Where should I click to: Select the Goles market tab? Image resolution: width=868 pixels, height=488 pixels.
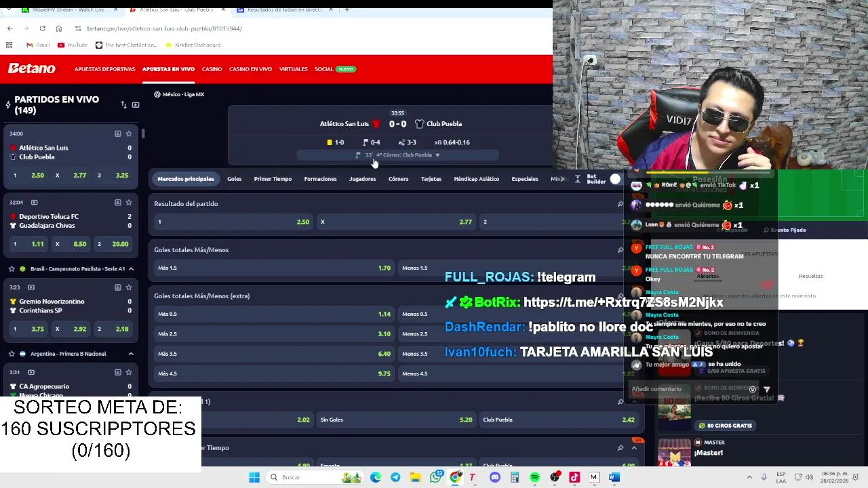pyautogui.click(x=234, y=179)
